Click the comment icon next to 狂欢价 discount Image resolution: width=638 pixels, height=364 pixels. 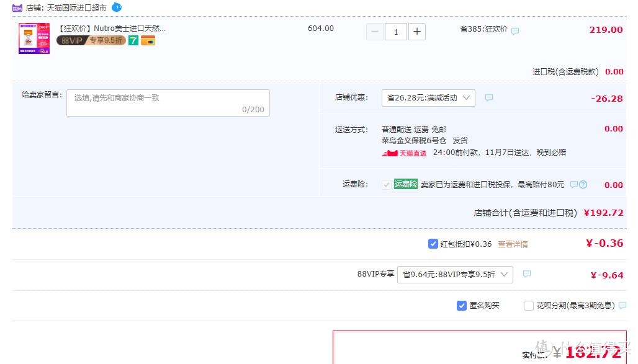(515, 31)
